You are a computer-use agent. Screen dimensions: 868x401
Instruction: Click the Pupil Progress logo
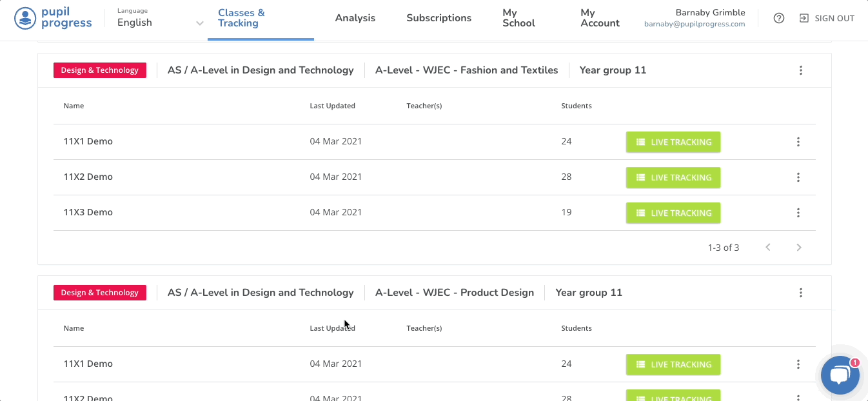click(53, 18)
